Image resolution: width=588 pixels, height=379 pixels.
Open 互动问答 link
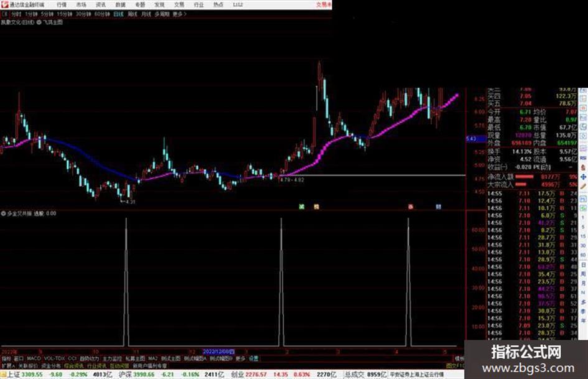(119, 366)
